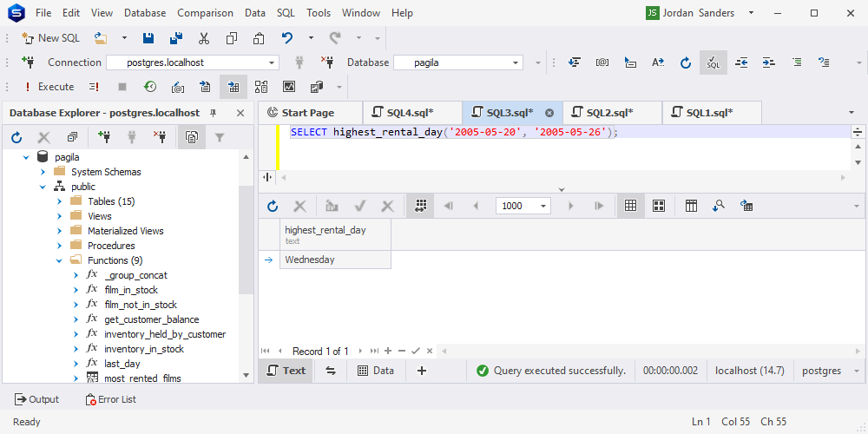This screenshot has height=434, width=868.
Task: Click the Save All icon
Action: click(x=176, y=38)
